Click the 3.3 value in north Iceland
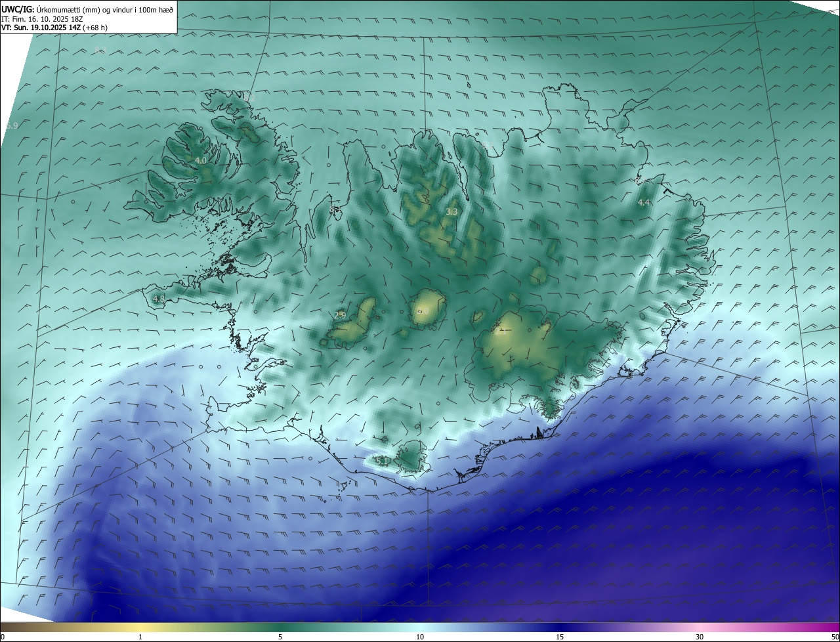The width and height of the screenshot is (840, 642). 451,212
